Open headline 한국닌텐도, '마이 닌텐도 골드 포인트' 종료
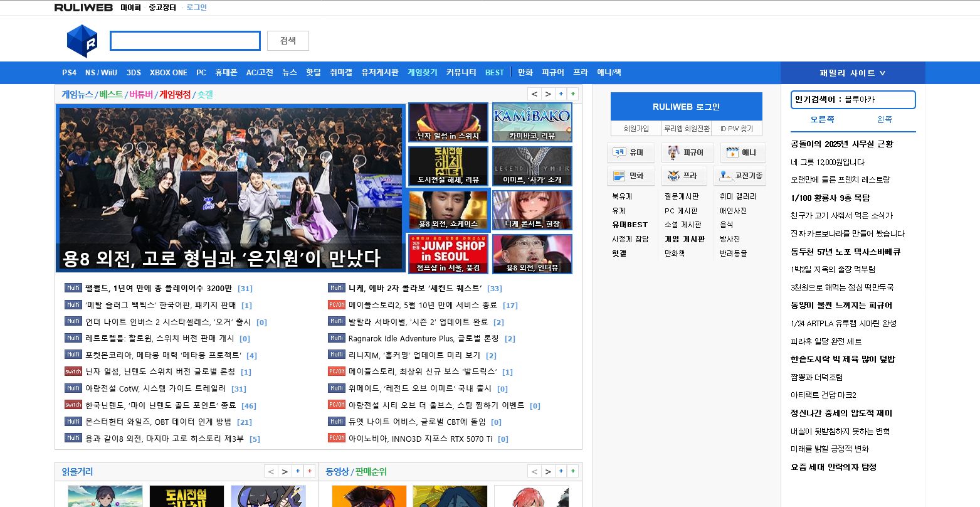Viewport: 980px width, 507px height. tap(161, 405)
